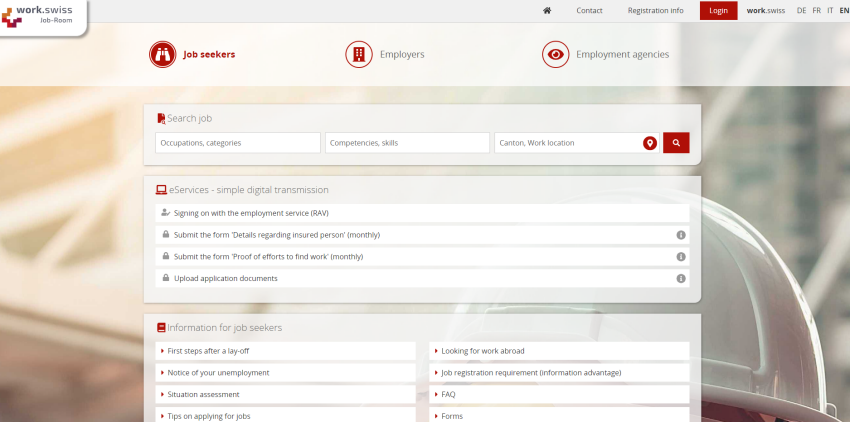Click the Competencies, skills field

coord(407,143)
